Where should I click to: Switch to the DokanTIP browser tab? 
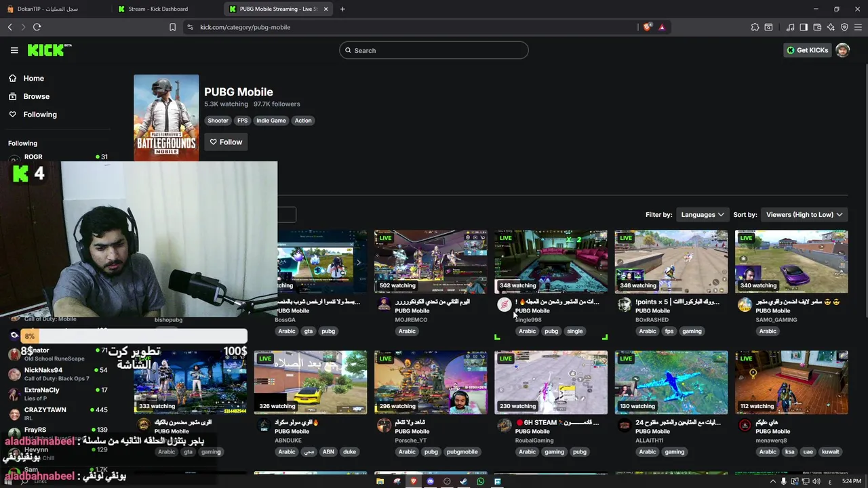pos(54,9)
